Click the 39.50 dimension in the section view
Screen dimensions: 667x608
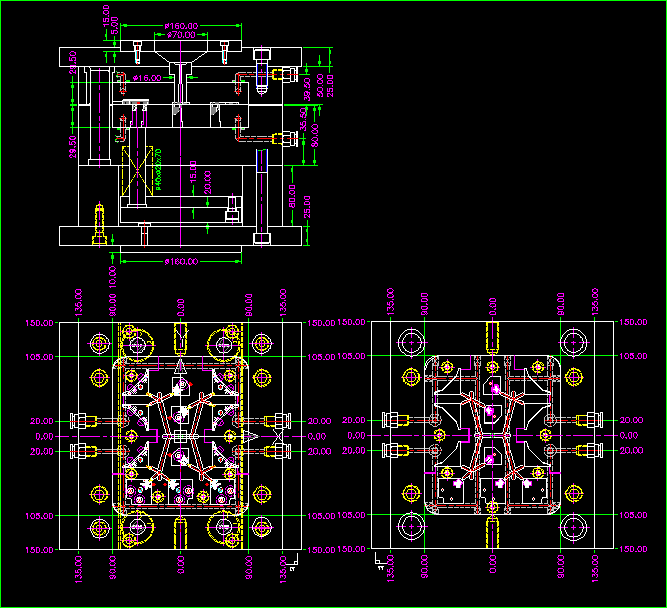[307, 91]
